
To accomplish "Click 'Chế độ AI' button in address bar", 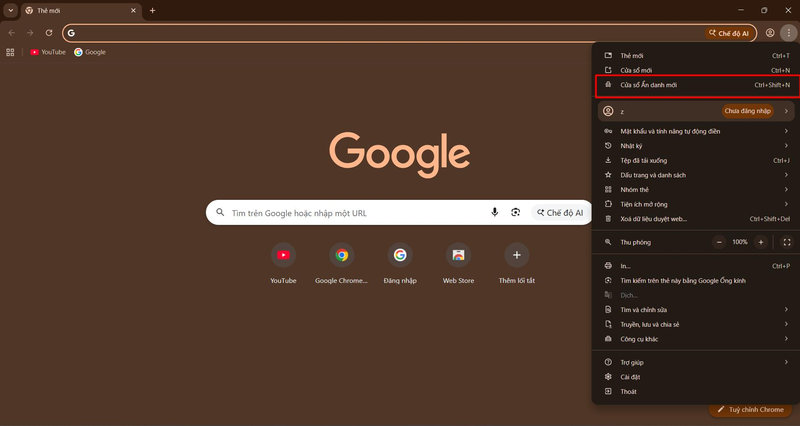I will click(x=729, y=33).
